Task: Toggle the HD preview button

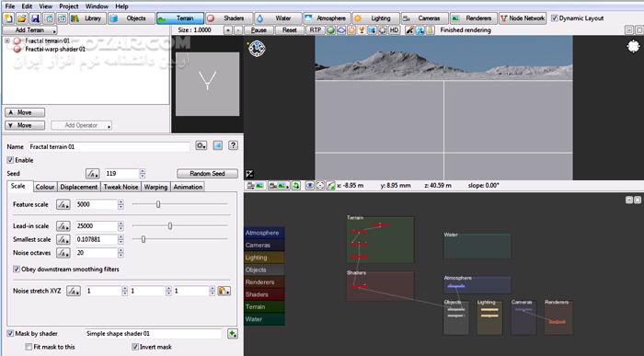Action: pos(394,30)
